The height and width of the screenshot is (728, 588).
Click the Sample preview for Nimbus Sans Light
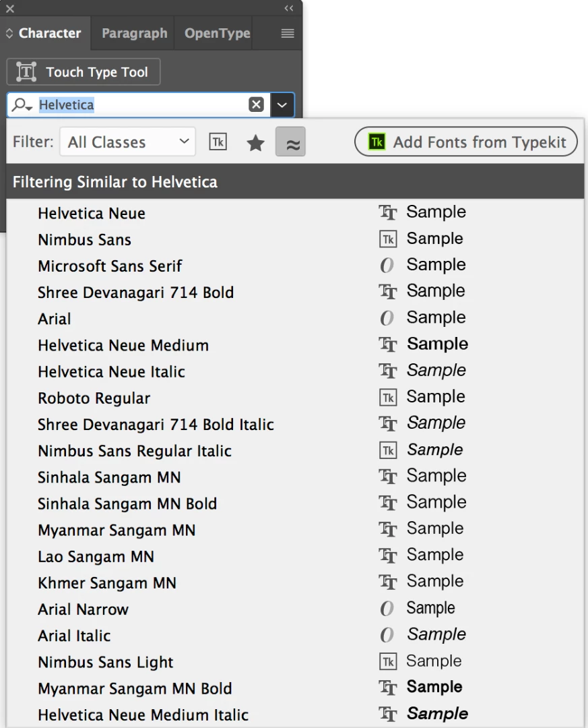(434, 661)
